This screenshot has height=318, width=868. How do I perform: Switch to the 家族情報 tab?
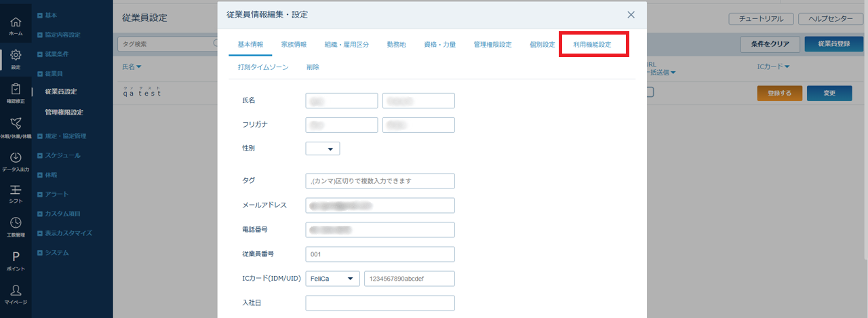tap(294, 45)
